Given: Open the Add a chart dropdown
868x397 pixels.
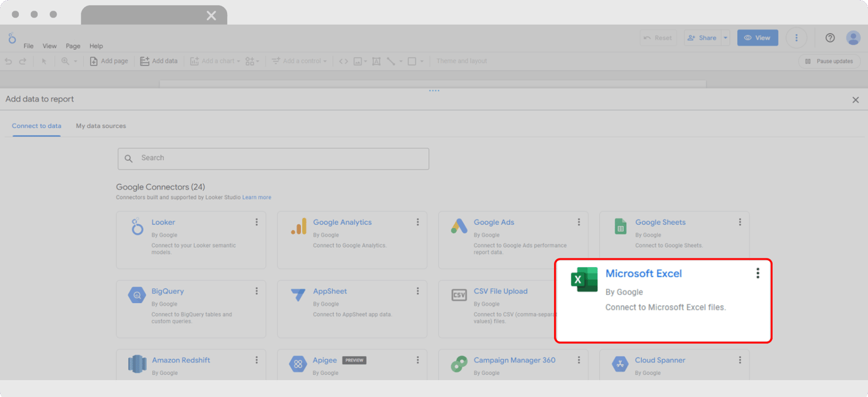Looking at the screenshot, I should point(215,61).
